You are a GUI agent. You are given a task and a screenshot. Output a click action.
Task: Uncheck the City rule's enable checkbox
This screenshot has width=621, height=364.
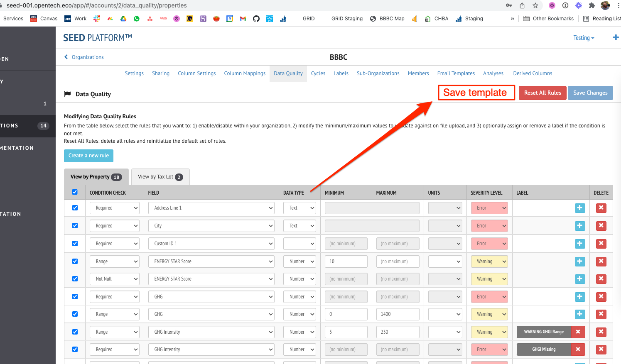point(75,225)
